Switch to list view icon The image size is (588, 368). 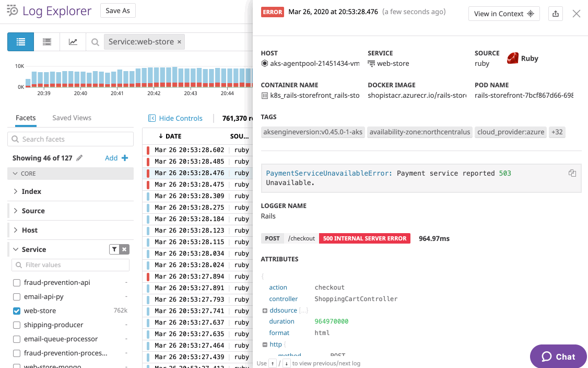21,42
